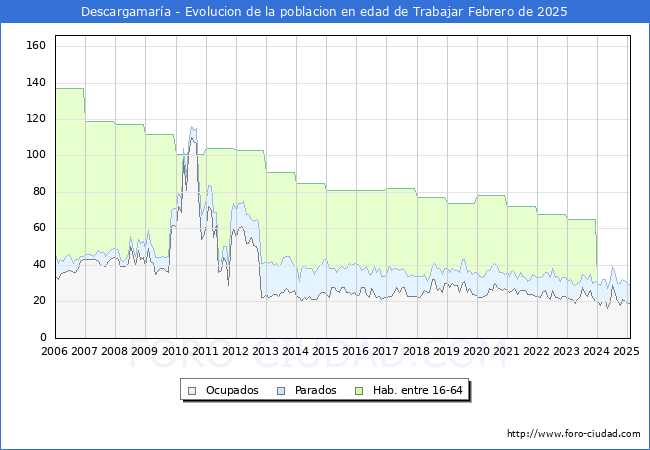Click the 2015 x-axis label
This screenshot has height=450, width=650.
(325, 351)
